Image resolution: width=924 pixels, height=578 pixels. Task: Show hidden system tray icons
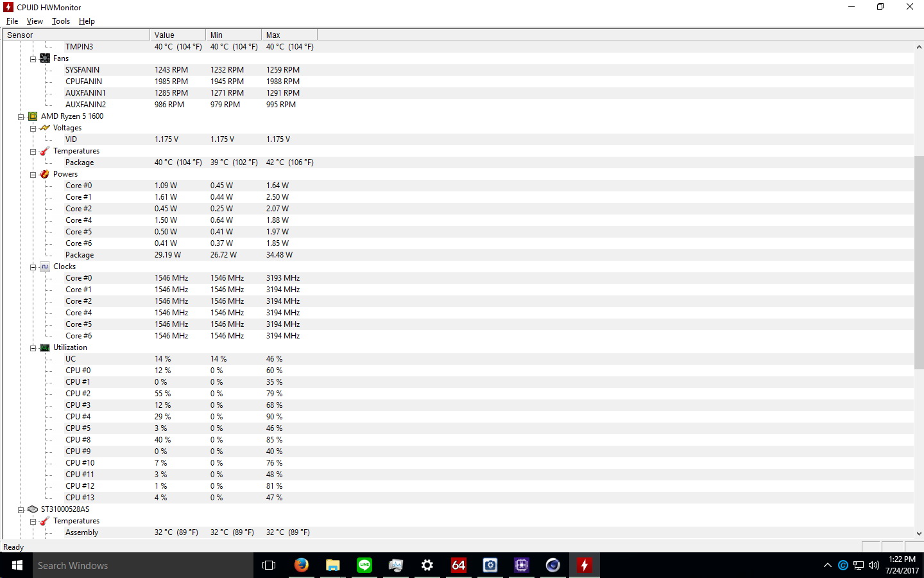click(828, 565)
